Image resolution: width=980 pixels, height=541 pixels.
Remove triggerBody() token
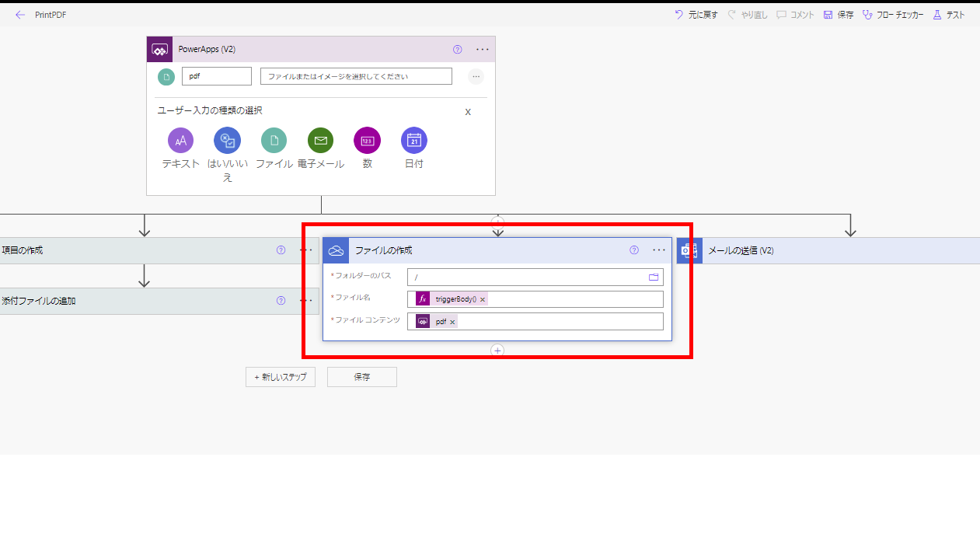point(483,300)
